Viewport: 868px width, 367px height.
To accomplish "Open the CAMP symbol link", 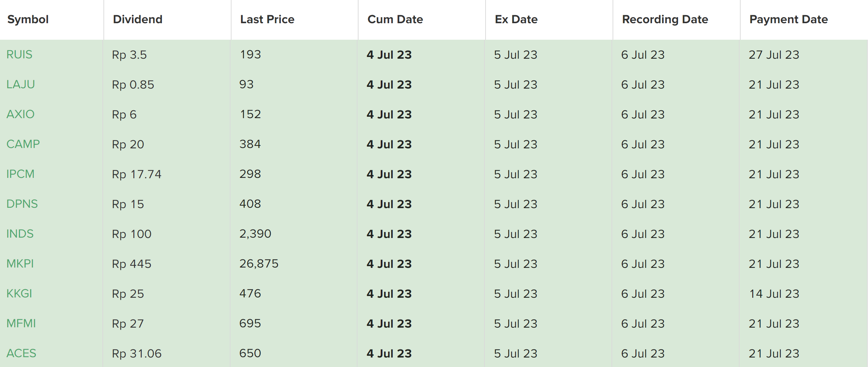I will coord(23,144).
